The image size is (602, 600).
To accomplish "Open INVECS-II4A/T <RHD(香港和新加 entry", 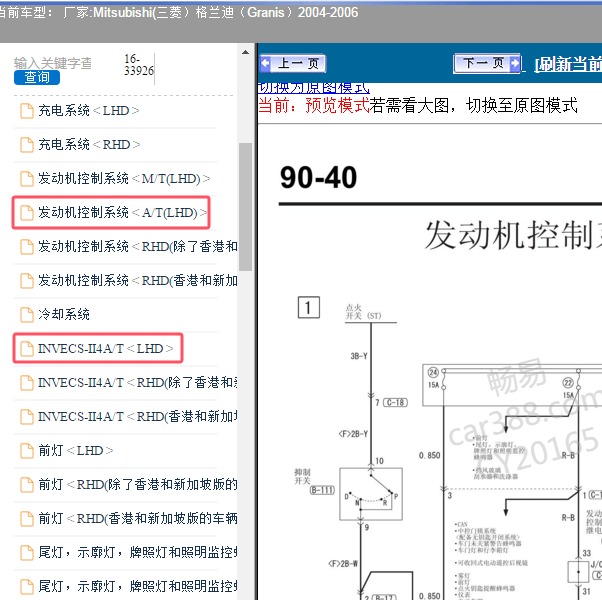I will point(137,417).
